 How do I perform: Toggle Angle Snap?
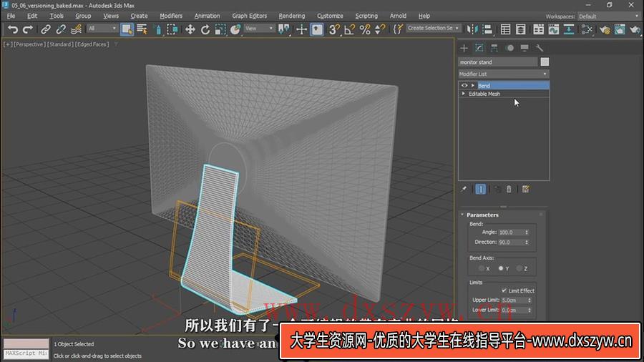pyautogui.click(x=349, y=29)
